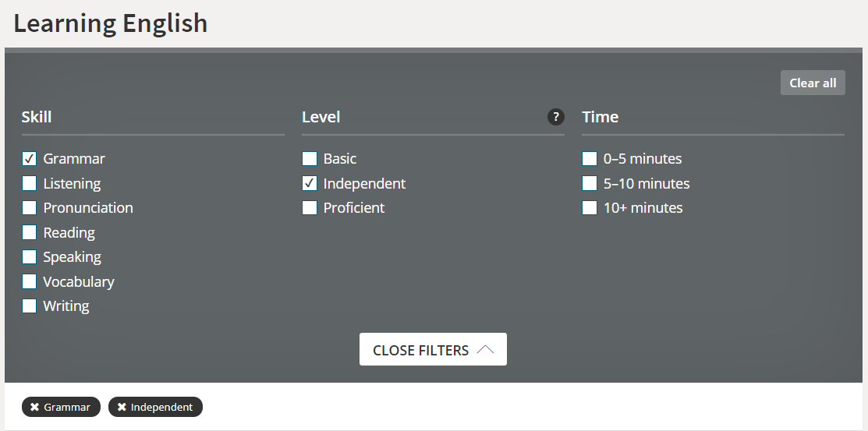The image size is (868, 431).
Task: Select the Reading skill filter
Action: 30,232
